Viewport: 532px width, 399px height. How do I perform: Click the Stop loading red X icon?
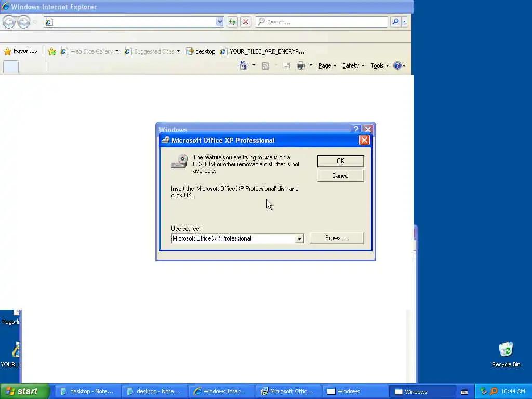pos(246,22)
